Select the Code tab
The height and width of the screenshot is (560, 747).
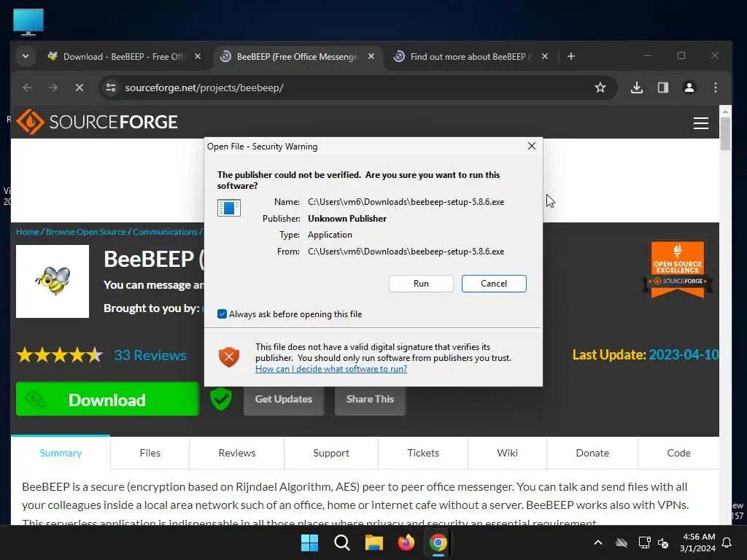(678, 453)
